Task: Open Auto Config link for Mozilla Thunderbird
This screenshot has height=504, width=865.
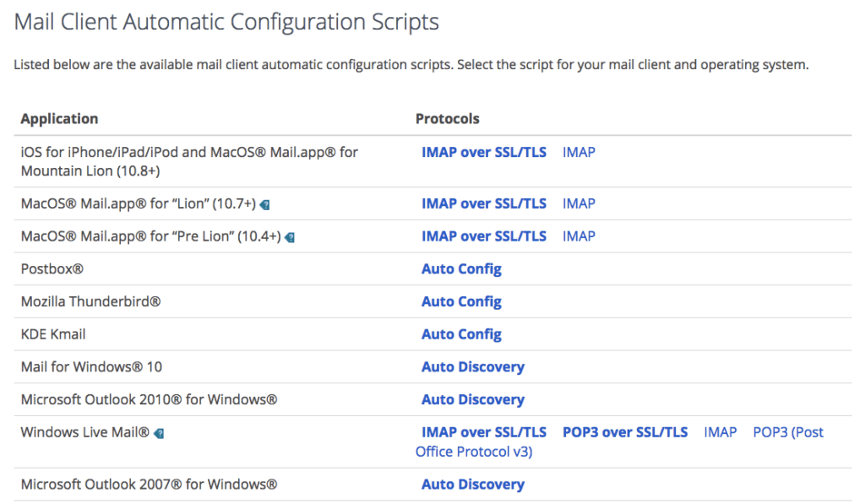Action: [461, 301]
